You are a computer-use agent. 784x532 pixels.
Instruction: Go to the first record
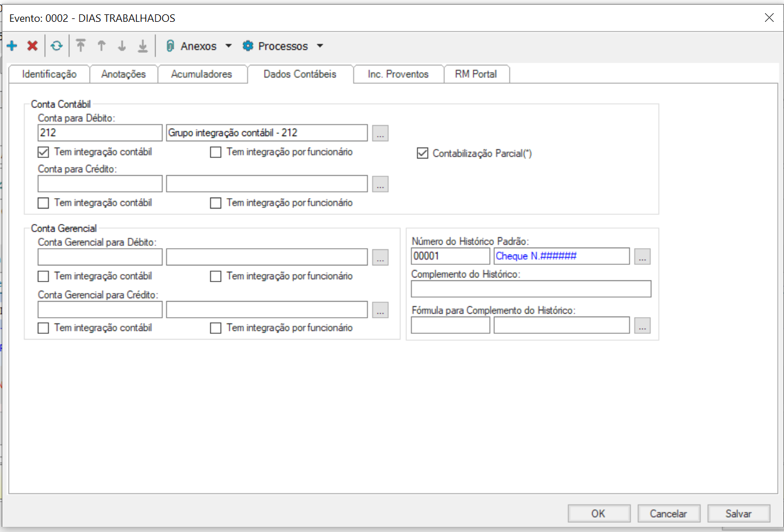[80, 46]
